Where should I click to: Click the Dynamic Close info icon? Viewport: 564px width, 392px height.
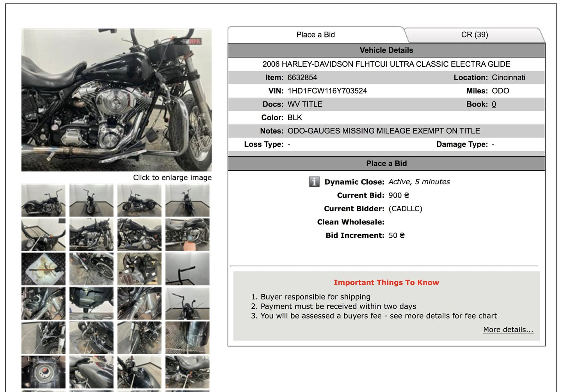click(x=314, y=182)
